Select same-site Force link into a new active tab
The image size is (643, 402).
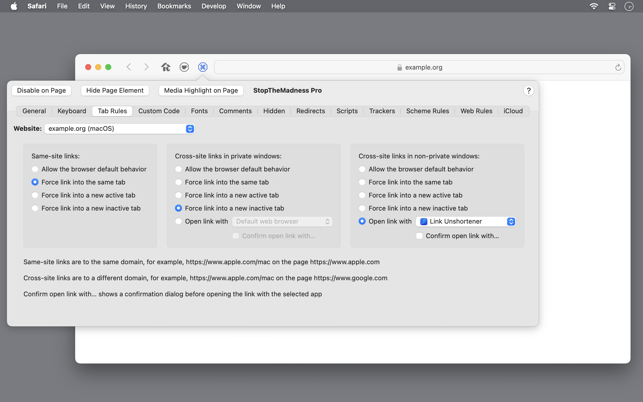[35, 195]
